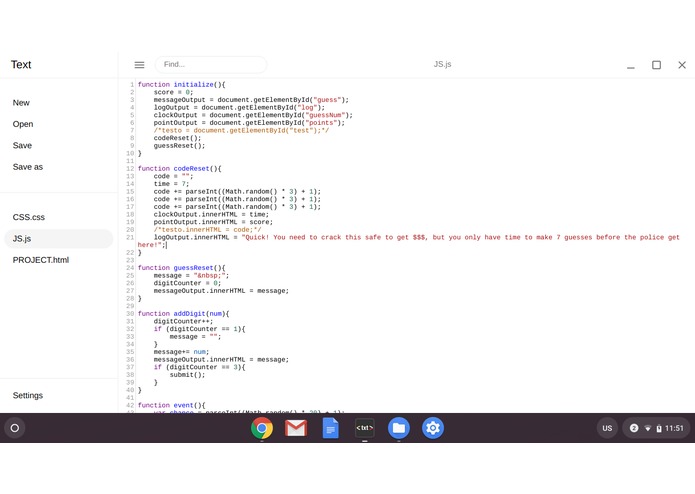Click 'function guessReset(){' line
Image resolution: width=695 pixels, height=494 pixels.
181,268
